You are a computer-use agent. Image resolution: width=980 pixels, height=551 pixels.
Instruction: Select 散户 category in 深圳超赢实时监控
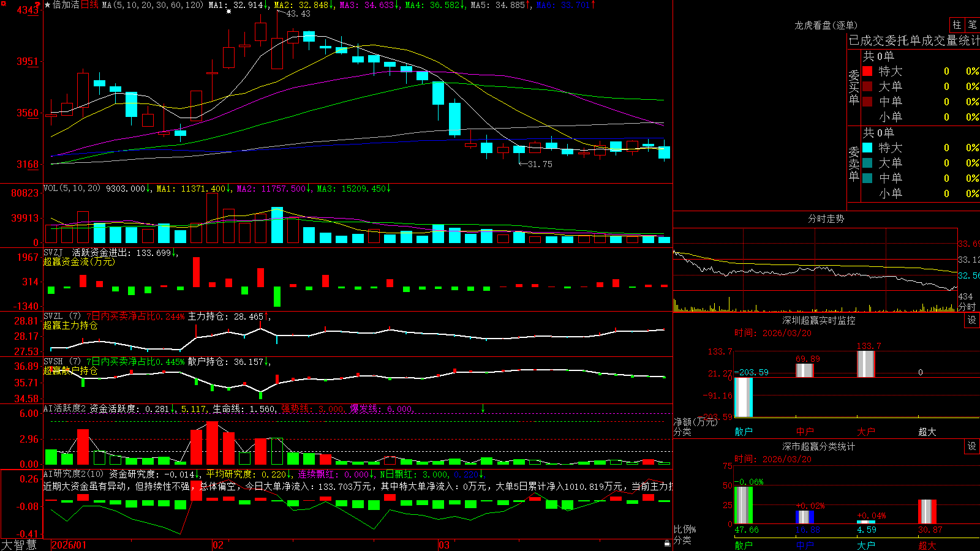pos(744,432)
